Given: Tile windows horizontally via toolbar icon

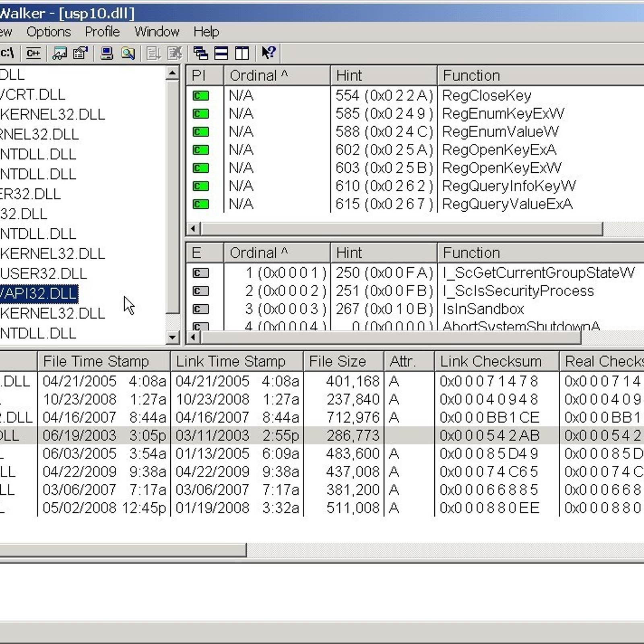Looking at the screenshot, I should click(221, 53).
